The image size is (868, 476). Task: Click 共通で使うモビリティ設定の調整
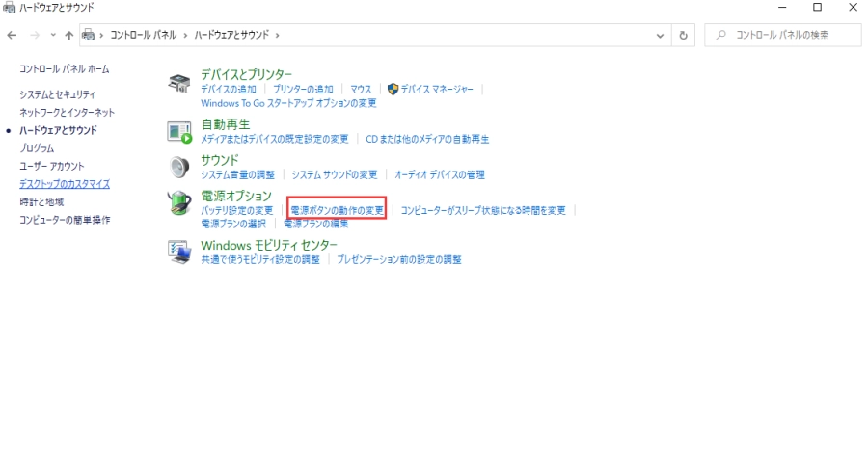tap(260, 259)
